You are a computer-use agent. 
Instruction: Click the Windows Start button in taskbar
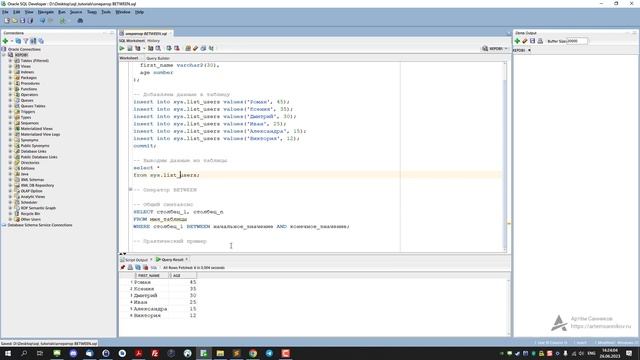point(7,353)
